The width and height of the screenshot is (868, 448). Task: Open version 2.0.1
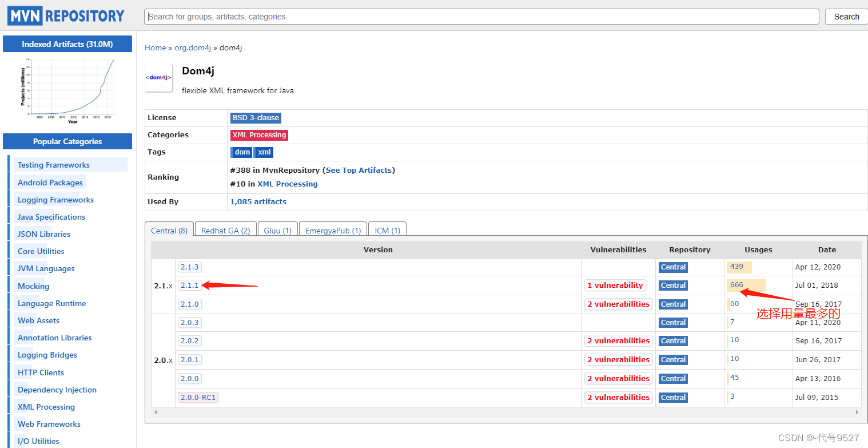[x=190, y=360]
